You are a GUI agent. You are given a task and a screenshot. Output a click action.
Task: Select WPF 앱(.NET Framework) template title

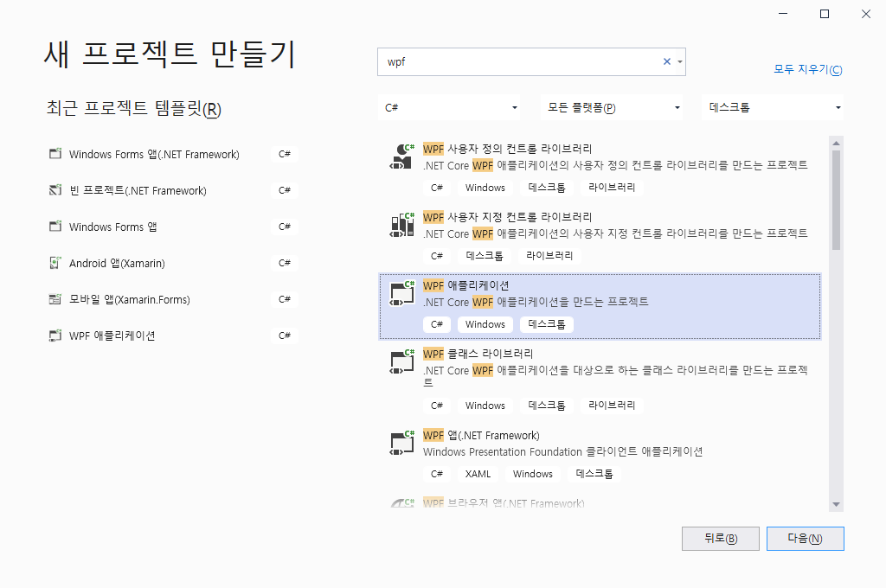tap(481, 436)
